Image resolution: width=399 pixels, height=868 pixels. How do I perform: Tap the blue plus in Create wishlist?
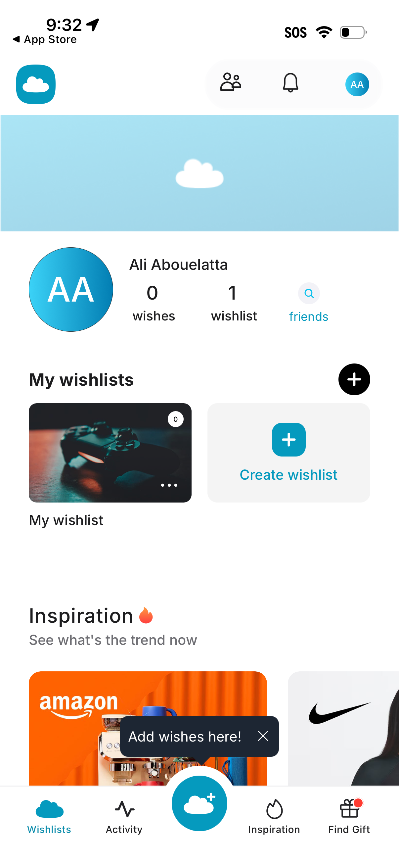click(288, 439)
